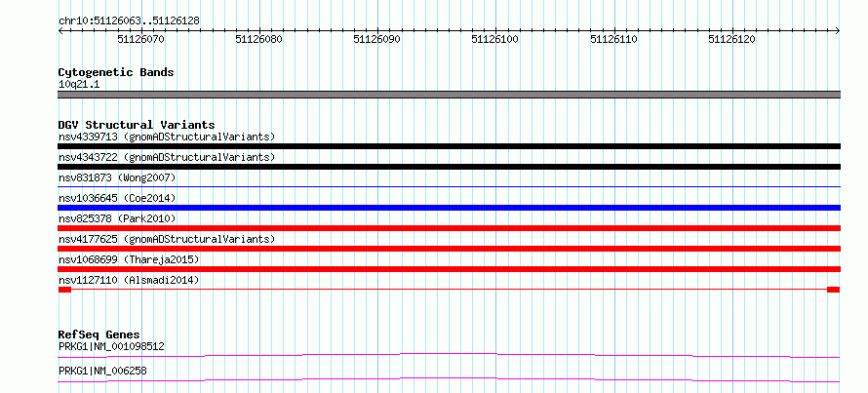
Task: Open variant nsv4177625 label
Action: click(167, 239)
